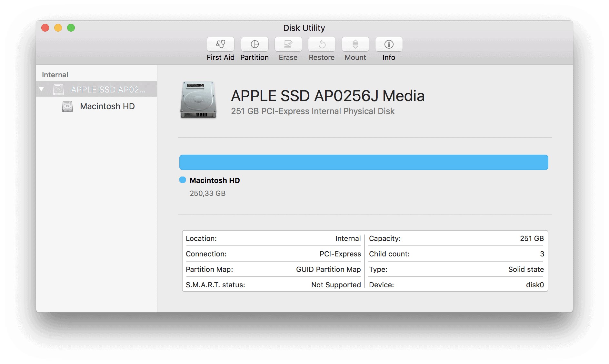Click the Partition Map: label

209,269
